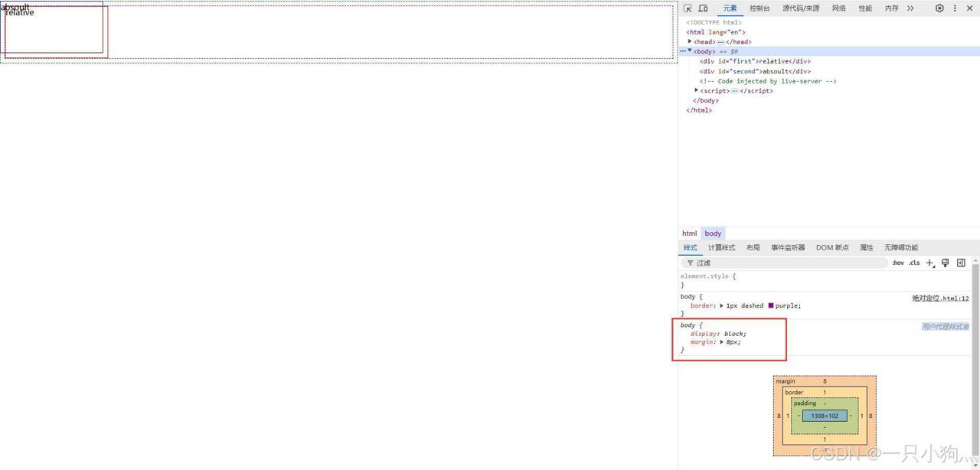The width and height of the screenshot is (980, 470).
Task: Select the <!DOCTYPE html> line
Action: pos(714,22)
